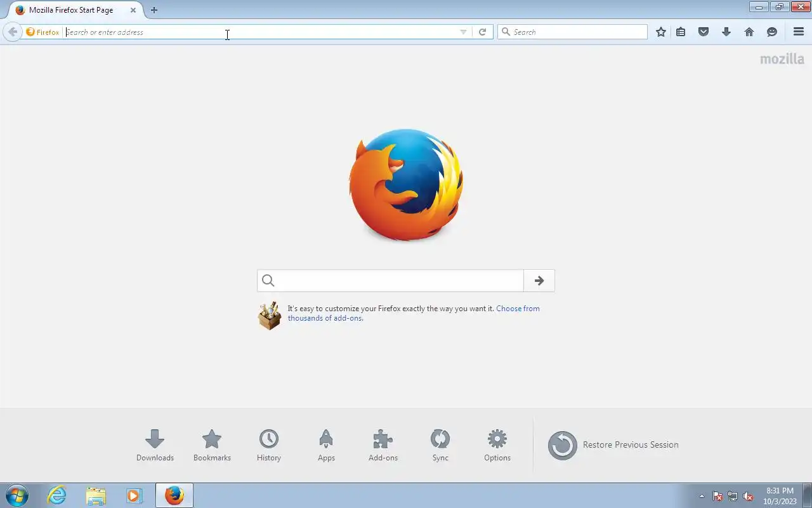Click the Firefox identity badge in address bar
812x508 pixels.
pyautogui.click(x=43, y=32)
